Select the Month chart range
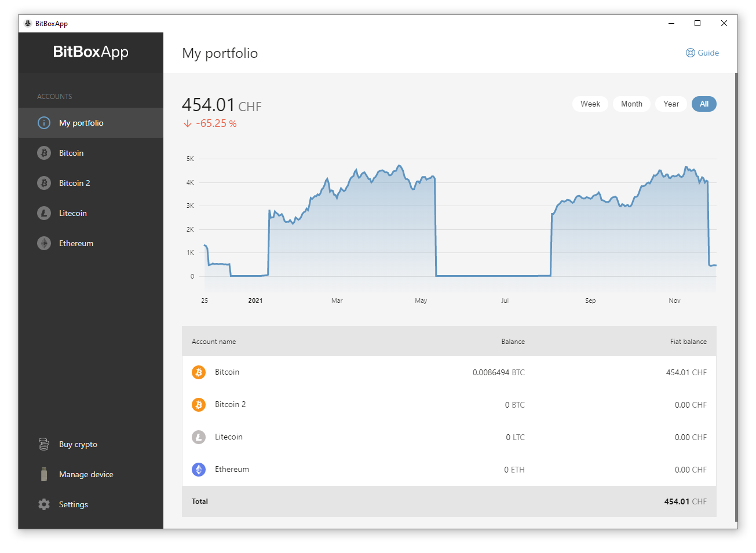The image size is (756, 553). tap(631, 104)
